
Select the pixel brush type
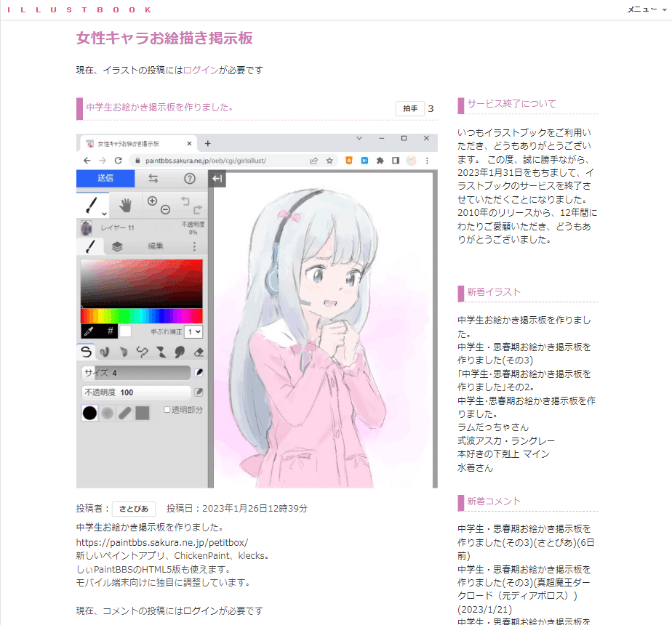tap(143, 352)
